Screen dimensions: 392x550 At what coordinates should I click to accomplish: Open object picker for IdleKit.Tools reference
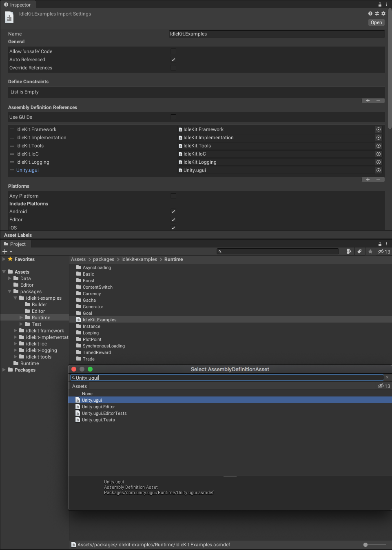[379, 146]
